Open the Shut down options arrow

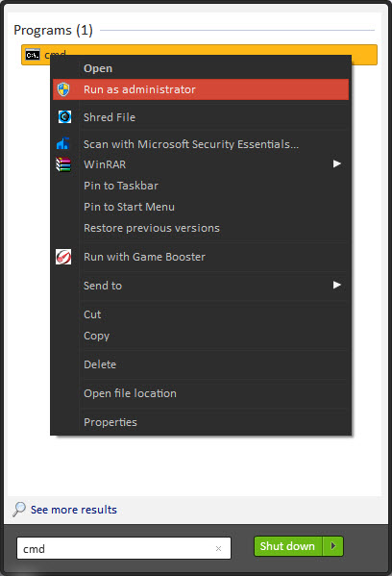click(332, 546)
